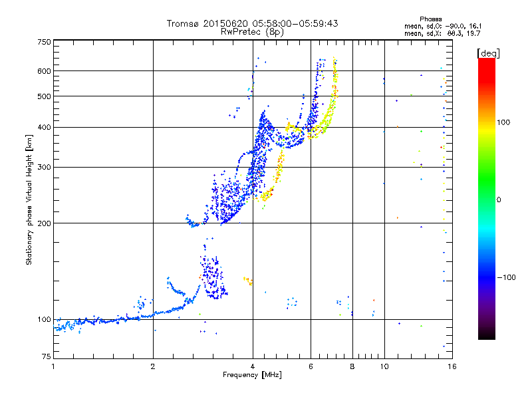Screen dimensions: 532x399
Task: Click the x-axis tick label '2'
Action: [x=153, y=366]
